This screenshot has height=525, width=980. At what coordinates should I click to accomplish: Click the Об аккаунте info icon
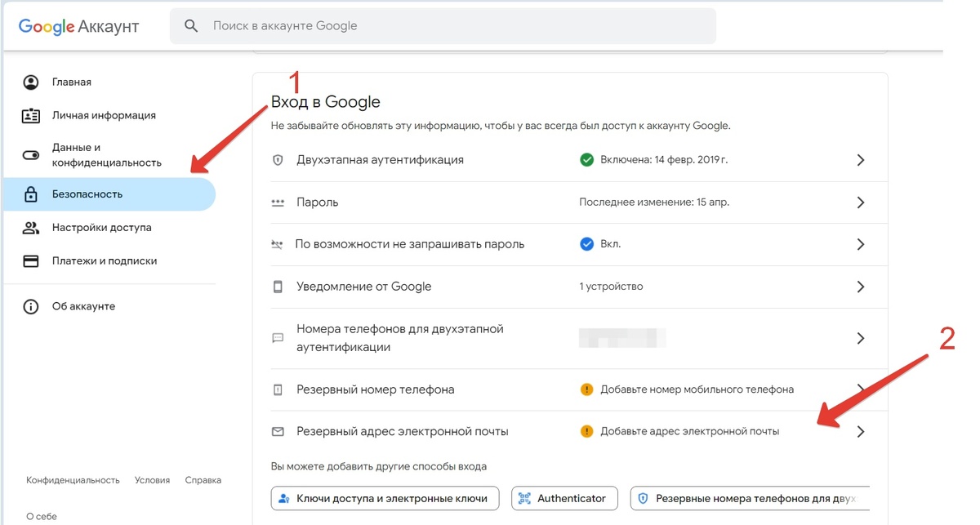pyautogui.click(x=31, y=307)
